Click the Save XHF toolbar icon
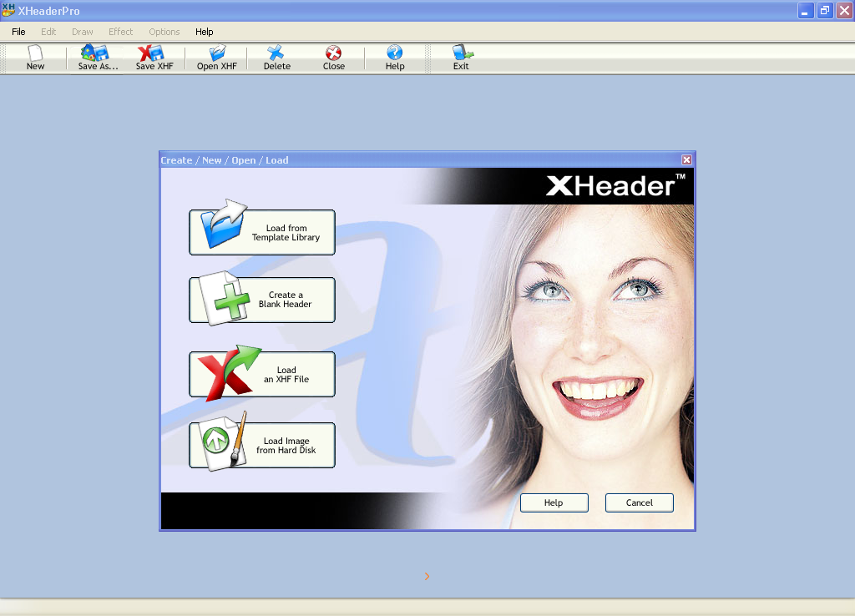855x616 pixels. pos(154,58)
